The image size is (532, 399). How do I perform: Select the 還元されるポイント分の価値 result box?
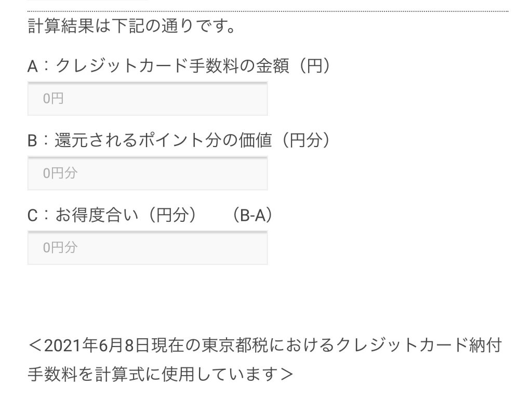[x=147, y=173]
